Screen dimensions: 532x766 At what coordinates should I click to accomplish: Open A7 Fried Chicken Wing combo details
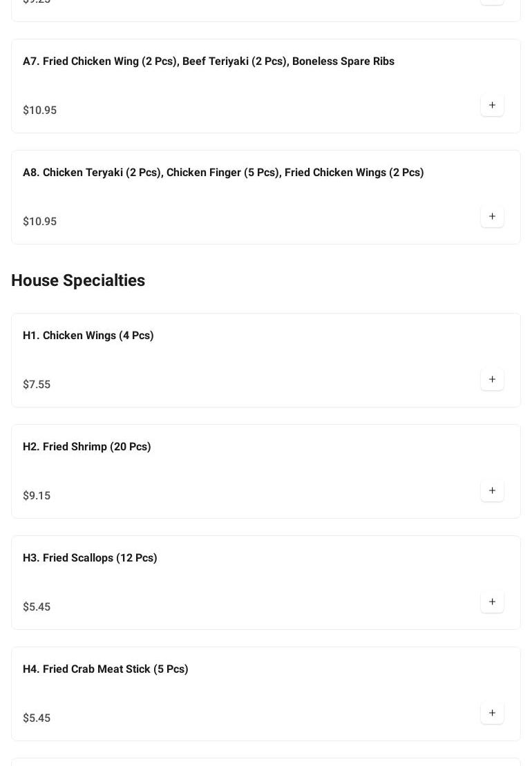point(208,61)
